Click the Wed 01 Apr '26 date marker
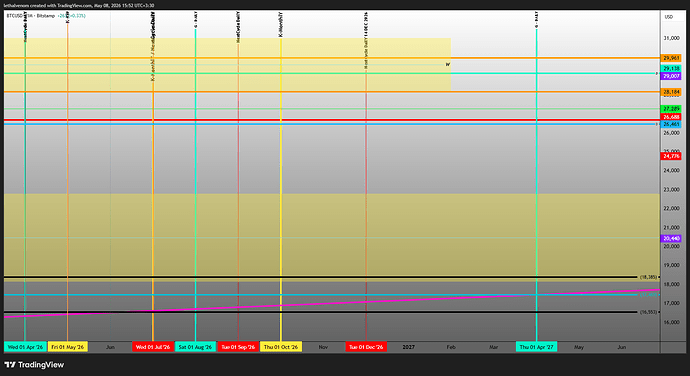 (x=25, y=347)
